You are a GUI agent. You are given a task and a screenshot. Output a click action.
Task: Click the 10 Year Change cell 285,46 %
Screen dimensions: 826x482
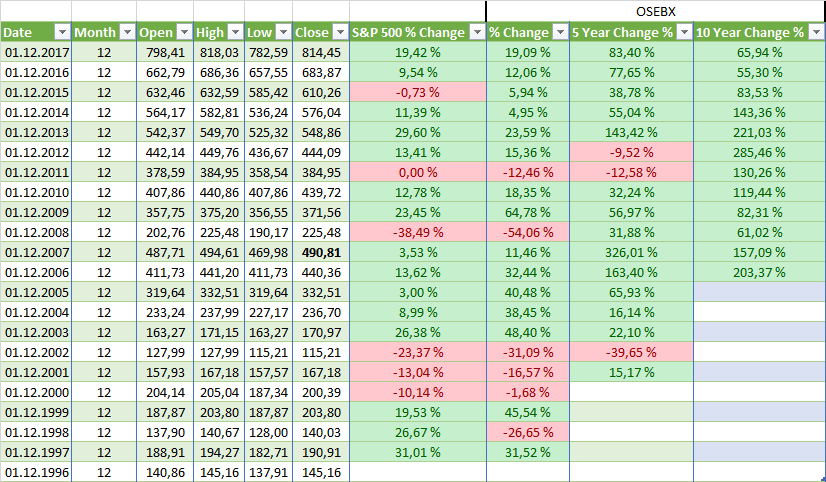click(x=759, y=153)
